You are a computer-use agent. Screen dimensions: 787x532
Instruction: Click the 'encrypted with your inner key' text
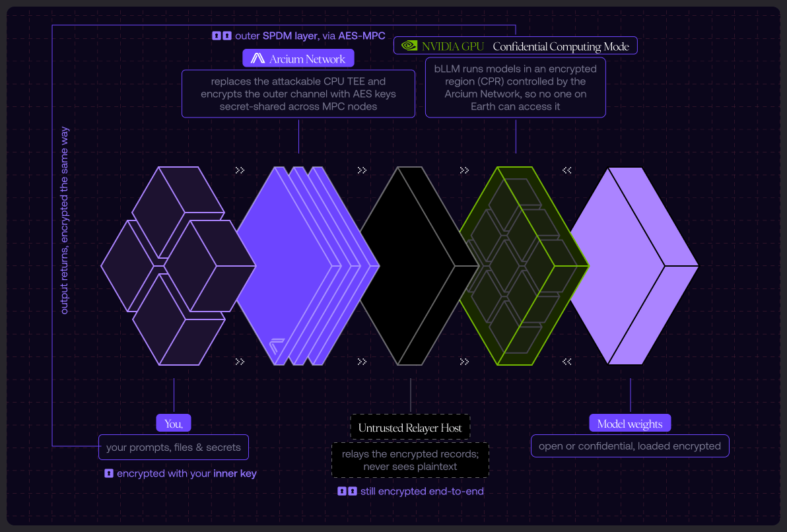point(187,473)
